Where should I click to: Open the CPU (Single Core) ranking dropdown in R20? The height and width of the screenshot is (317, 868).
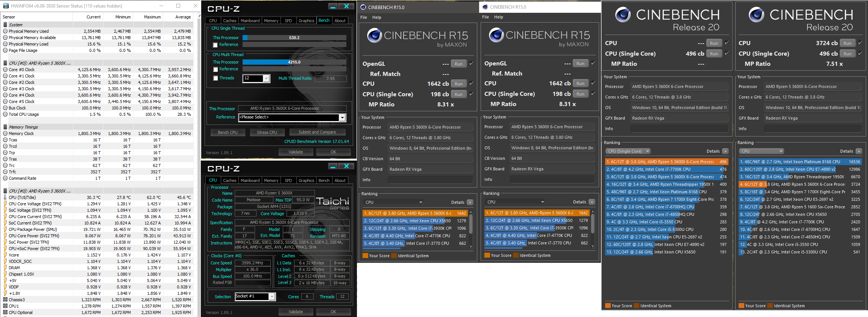point(628,151)
